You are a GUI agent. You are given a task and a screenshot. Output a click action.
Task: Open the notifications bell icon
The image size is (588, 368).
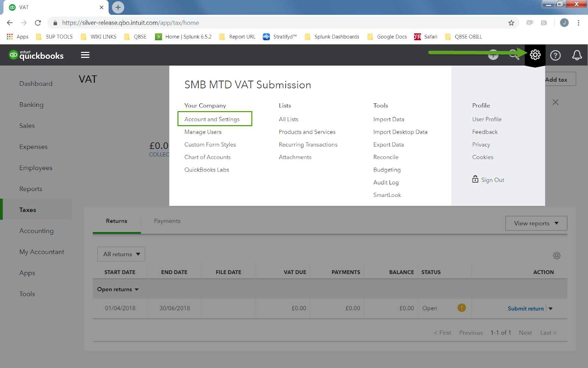click(x=577, y=55)
